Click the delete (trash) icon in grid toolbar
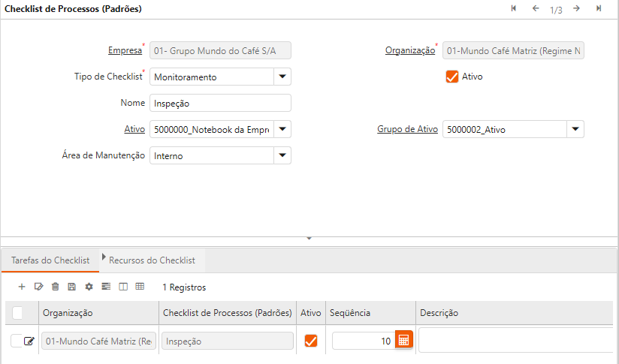Screen dimensions: 619x364 point(55,287)
